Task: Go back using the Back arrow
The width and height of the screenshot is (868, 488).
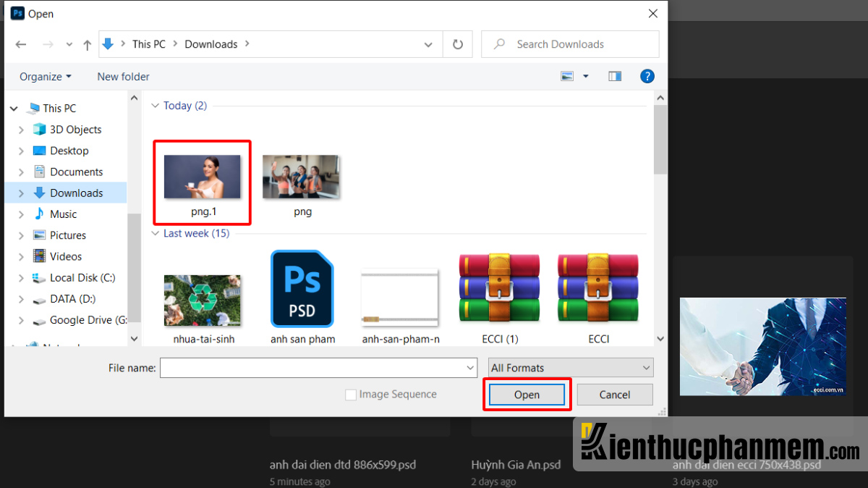Action: coord(21,44)
